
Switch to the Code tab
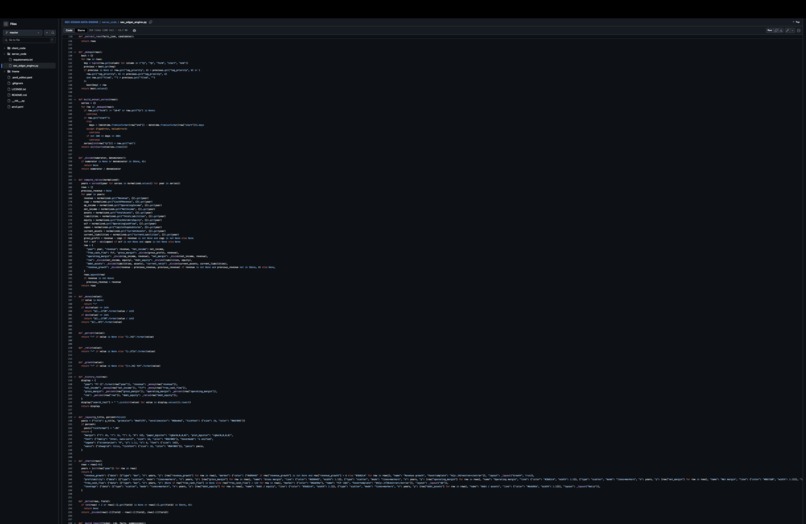pos(69,30)
